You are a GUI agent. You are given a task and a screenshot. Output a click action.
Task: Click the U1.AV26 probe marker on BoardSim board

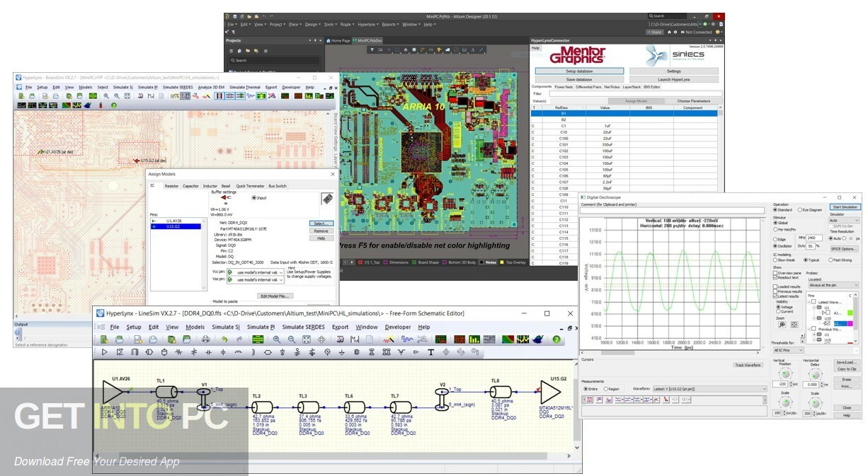(x=40, y=151)
